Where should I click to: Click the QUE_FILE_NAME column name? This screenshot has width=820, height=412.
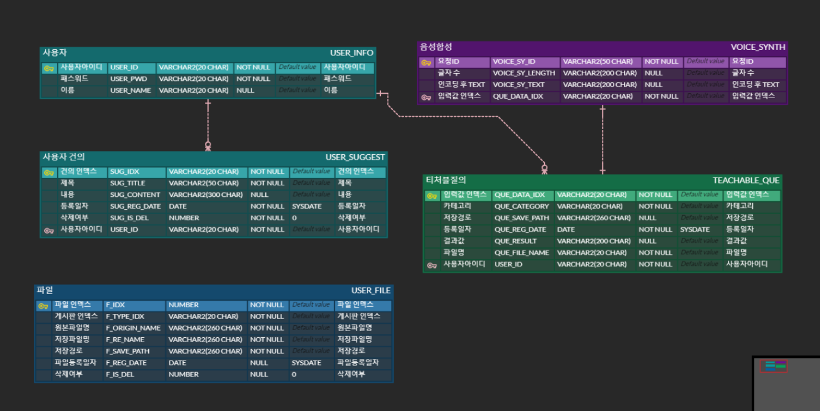522,253
